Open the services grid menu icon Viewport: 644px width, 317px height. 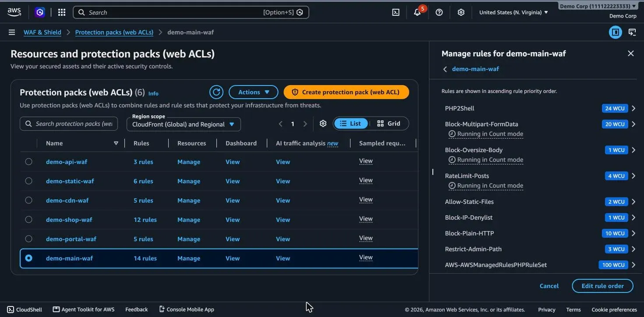pos(62,12)
